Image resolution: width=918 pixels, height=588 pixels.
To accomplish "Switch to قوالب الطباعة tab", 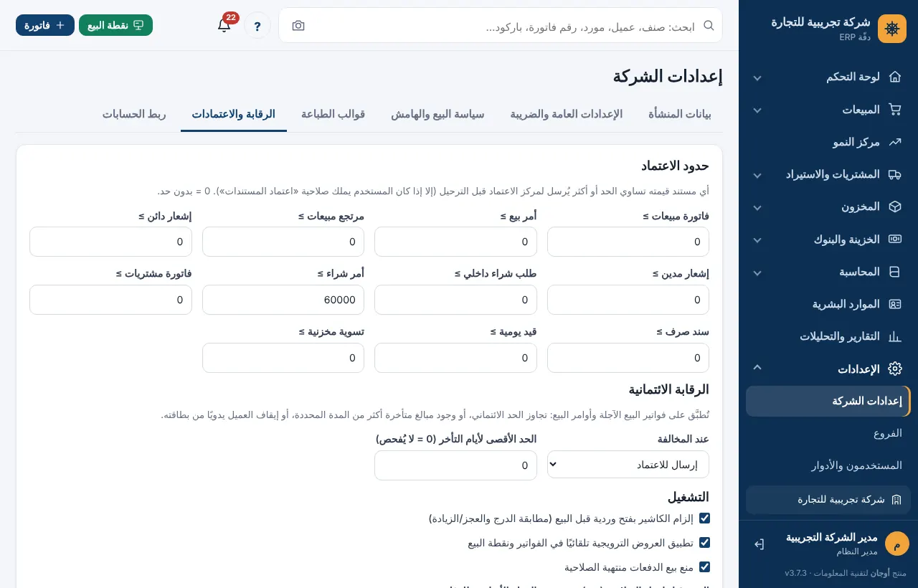I will [x=333, y=114].
